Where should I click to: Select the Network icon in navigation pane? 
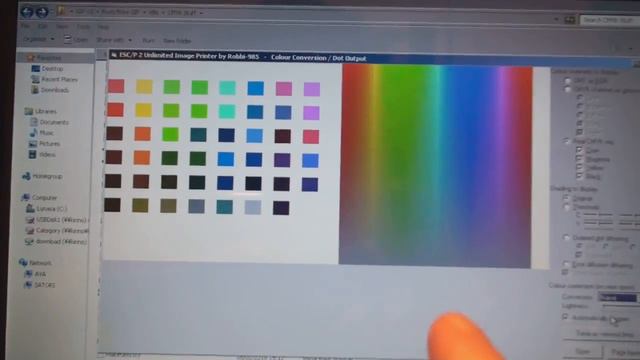(23, 262)
